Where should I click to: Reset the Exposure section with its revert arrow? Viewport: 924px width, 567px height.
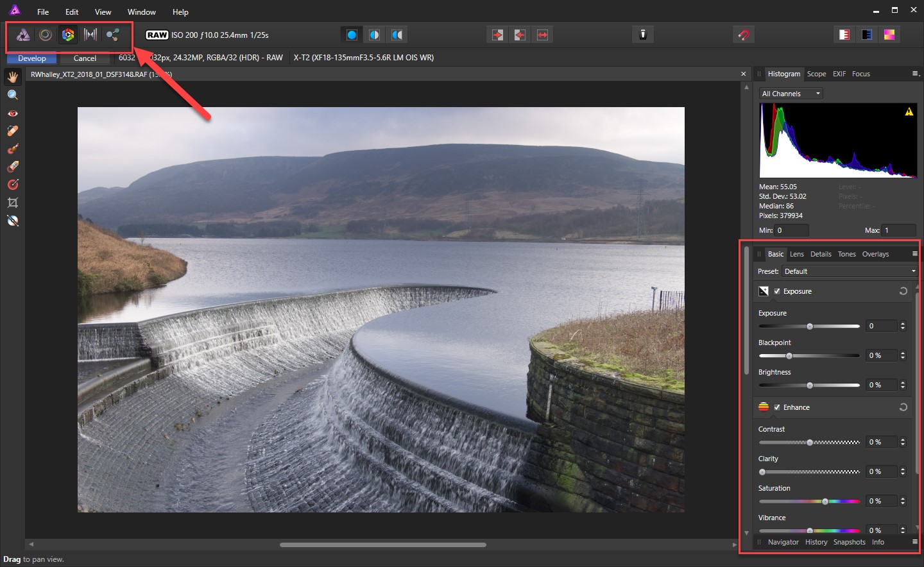903,291
